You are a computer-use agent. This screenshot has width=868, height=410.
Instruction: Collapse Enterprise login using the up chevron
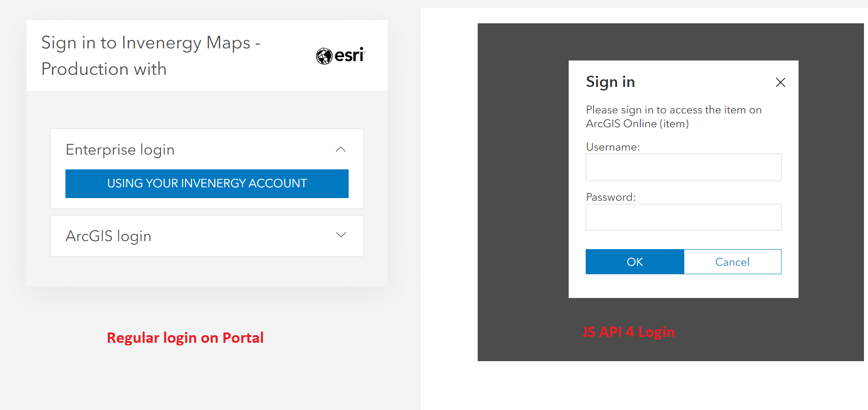(x=341, y=149)
